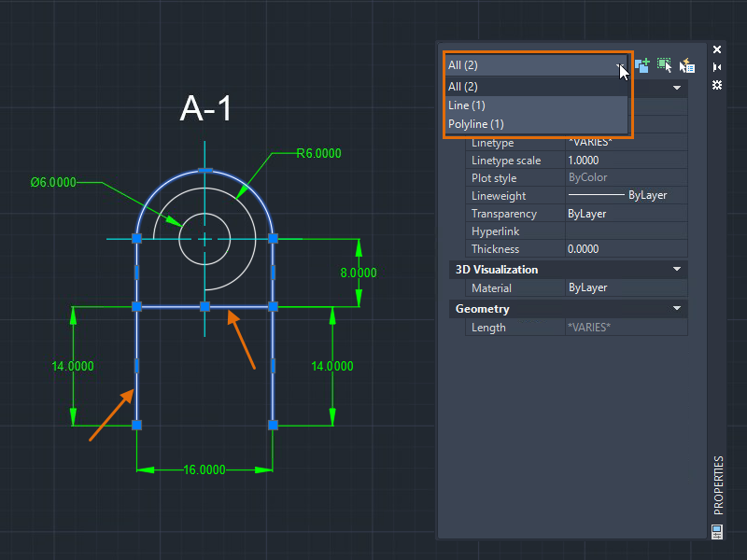The width and height of the screenshot is (747, 560).
Task: Click the Linetype *VARIES* value
Action: tap(626, 143)
